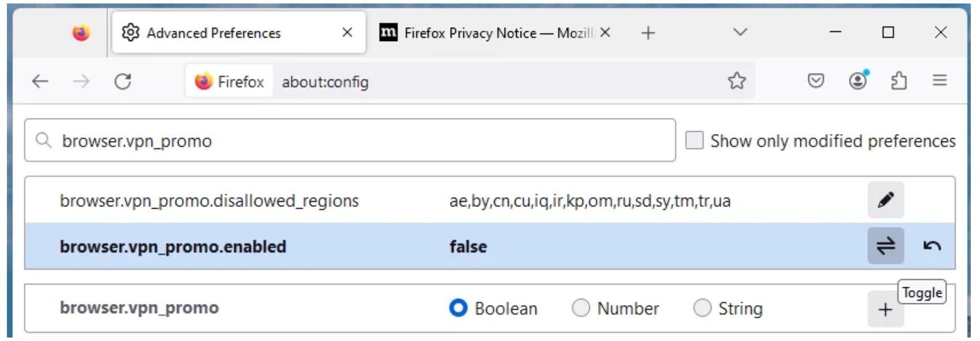Open the Extensions puzzle icon

click(x=899, y=81)
